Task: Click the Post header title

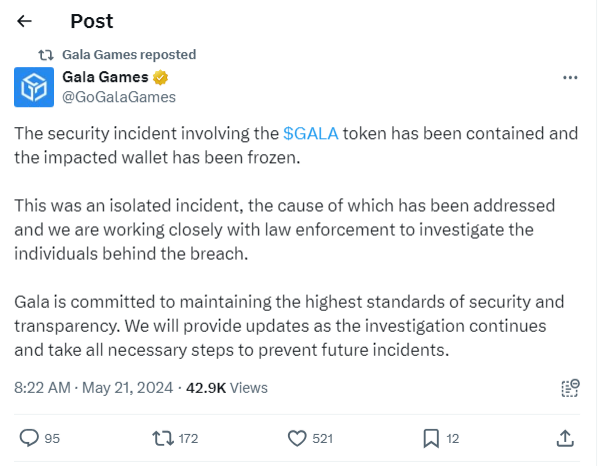Action: [x=92, y=21]
